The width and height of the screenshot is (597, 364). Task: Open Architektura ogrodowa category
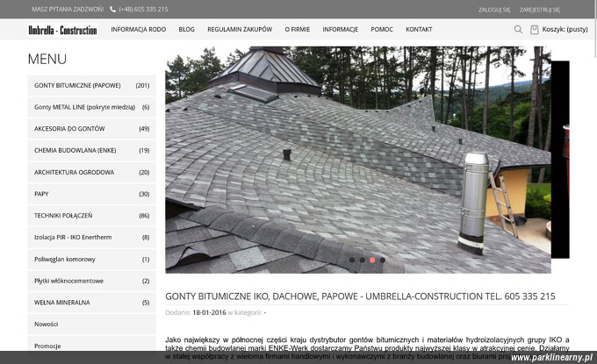[92, 172]
